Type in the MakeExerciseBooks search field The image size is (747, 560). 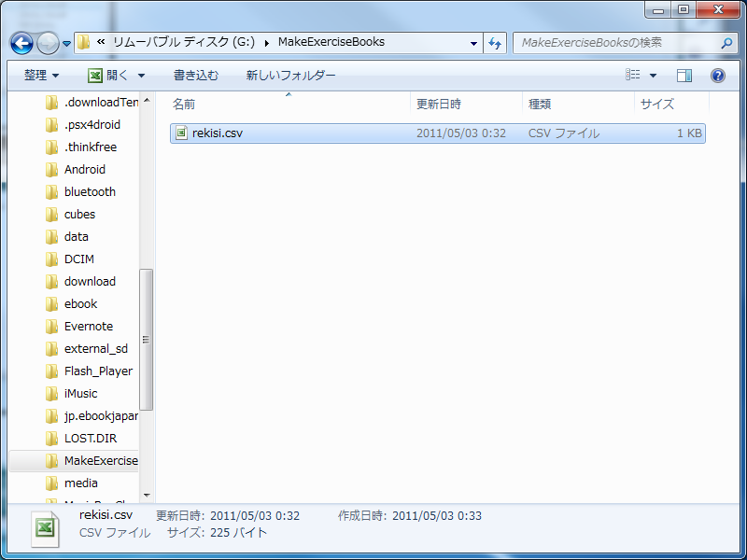coord(616,43)
